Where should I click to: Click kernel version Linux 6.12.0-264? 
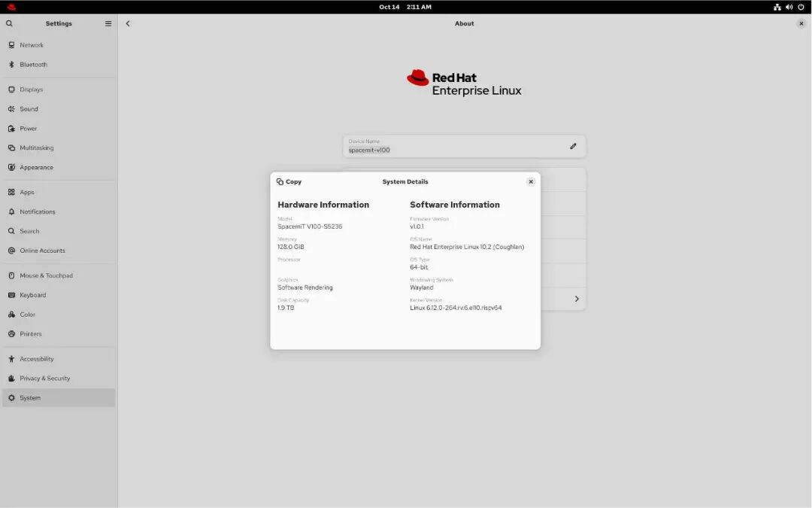click(x=456, y=307)
